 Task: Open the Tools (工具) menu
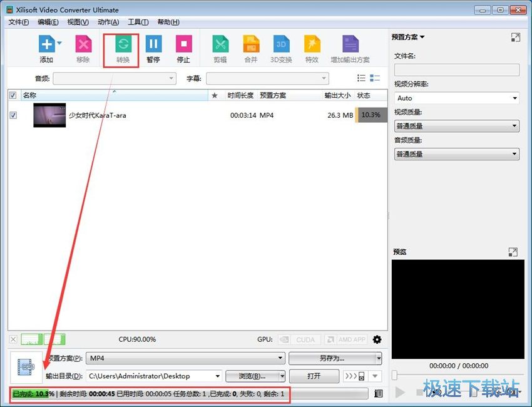click(138, 22)
